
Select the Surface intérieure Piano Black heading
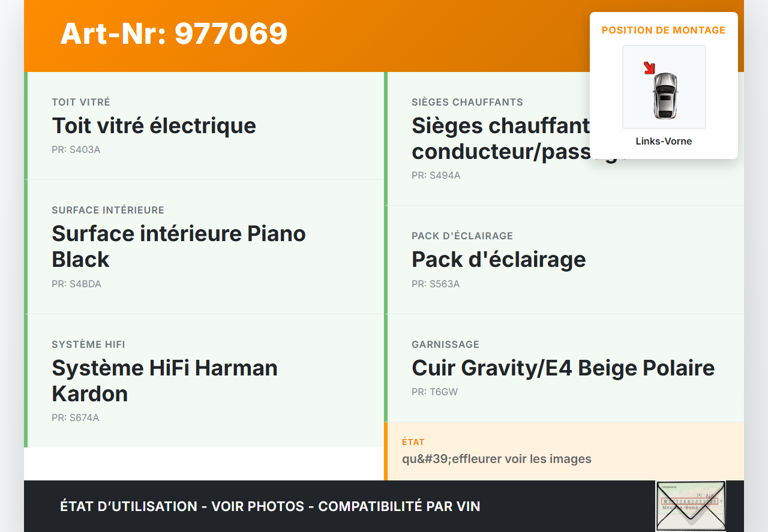coord(179,246)
